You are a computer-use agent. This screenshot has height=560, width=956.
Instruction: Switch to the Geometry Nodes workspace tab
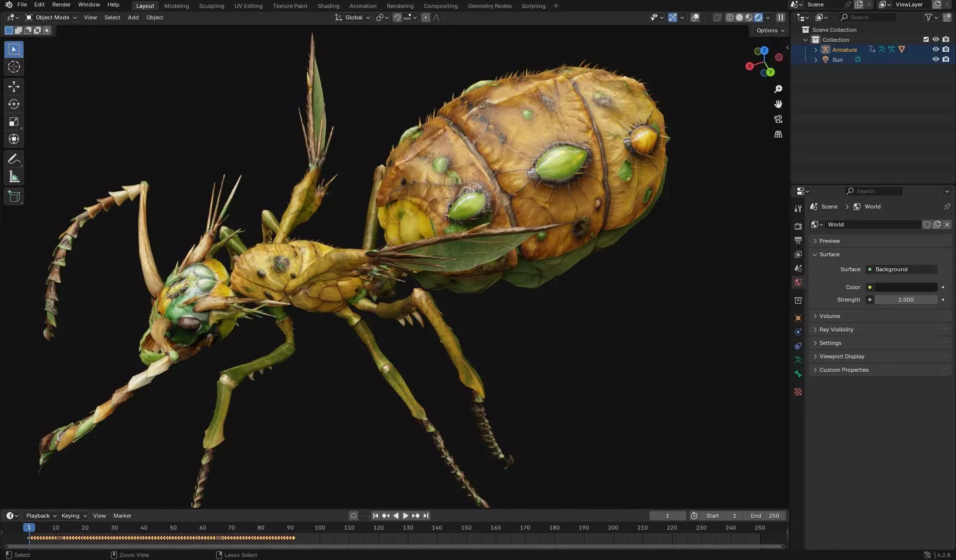(489, 6)
